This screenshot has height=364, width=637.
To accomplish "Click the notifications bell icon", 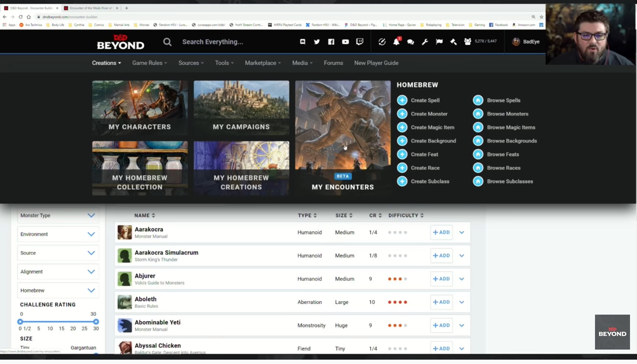I will pos(396,42).
